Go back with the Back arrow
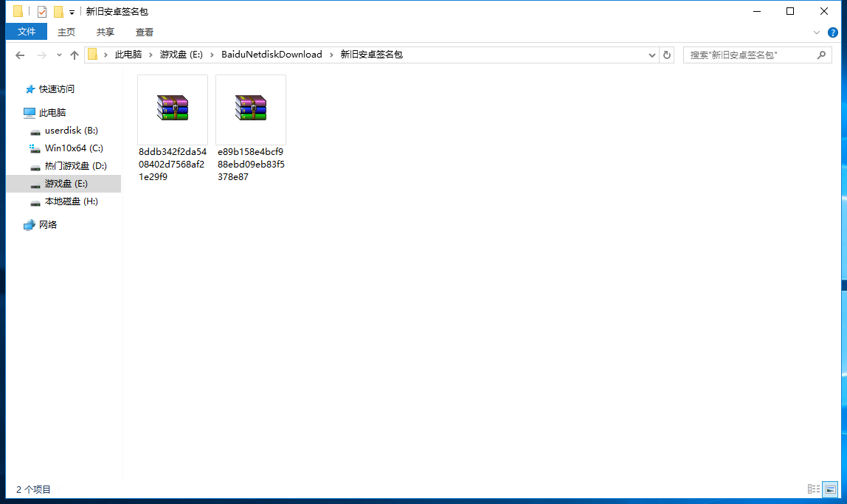Viewport: 847px width, 504px height. pos(20,55)
